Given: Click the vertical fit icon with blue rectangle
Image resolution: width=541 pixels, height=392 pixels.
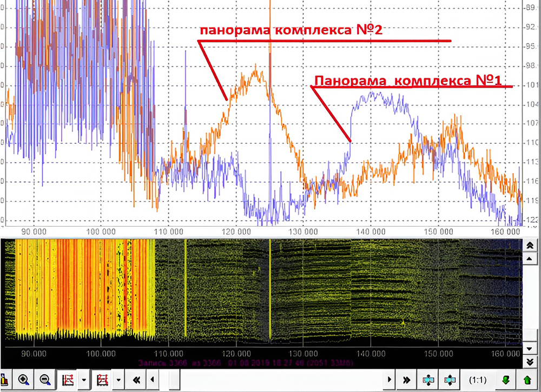Looking at the screenshot, I should (x=449, y=380).
